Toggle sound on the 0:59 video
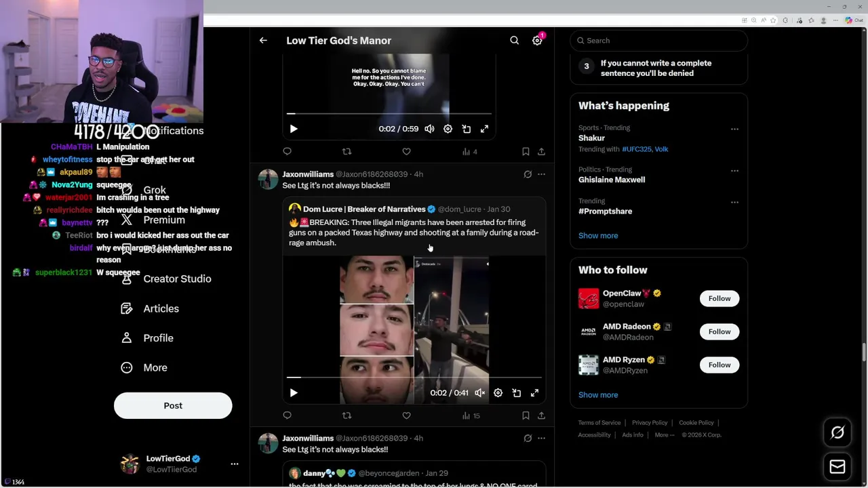868x488 pixels. [x=429, y=129]
